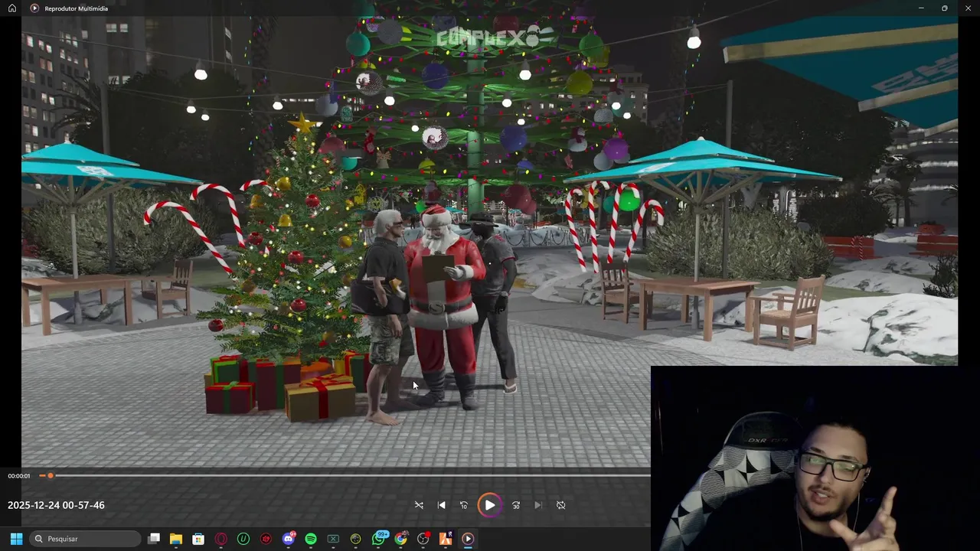980x551 pixels.
Task: Click the Reprodutor Multimídia title text
Action: click(x=77, y=8)
